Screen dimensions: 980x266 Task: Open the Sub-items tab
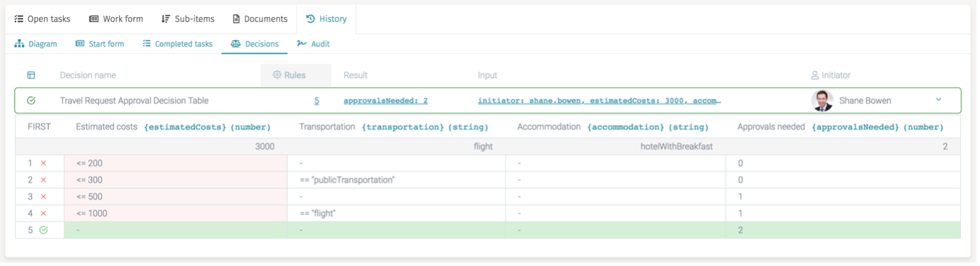pyautogui.click(x=188, y=19)
